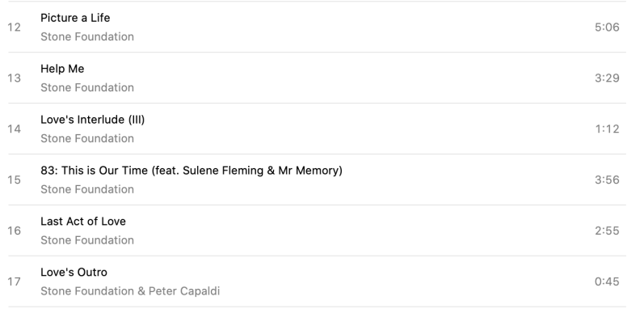The height and width of the screenshot is (326, 644).
Task: Click track number 15
Action: point(15,180)
